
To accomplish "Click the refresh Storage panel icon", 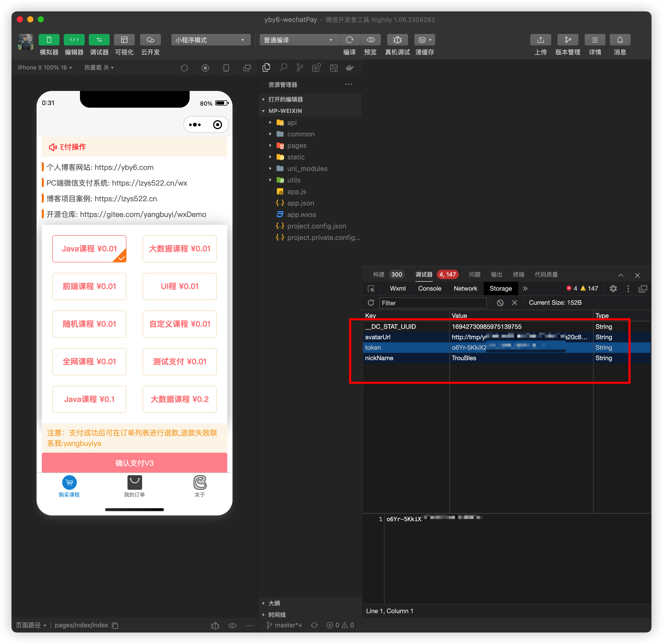I will point(369,303).
